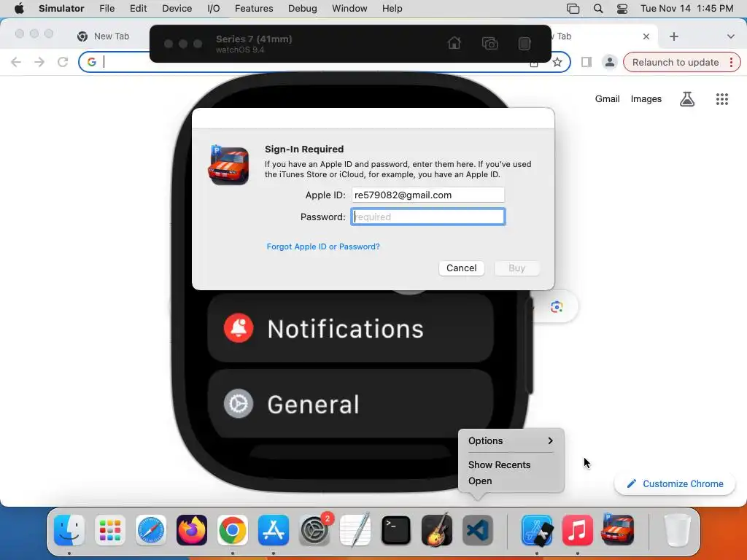Image resolution: width=747 pixels, height=560 pixels.
Task: Open Chrome profile avatar
Action: (x=609, y=62)
